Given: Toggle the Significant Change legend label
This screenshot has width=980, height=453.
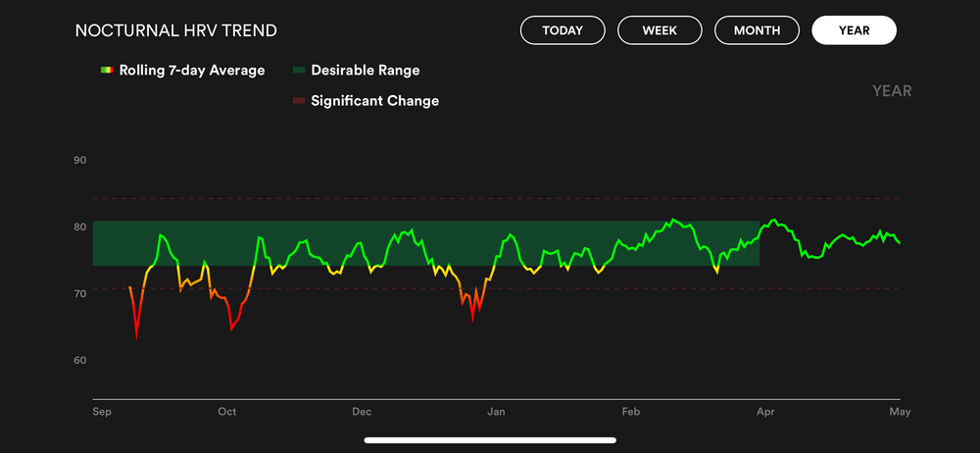Looking at the screenshot, I should point(374,101).
